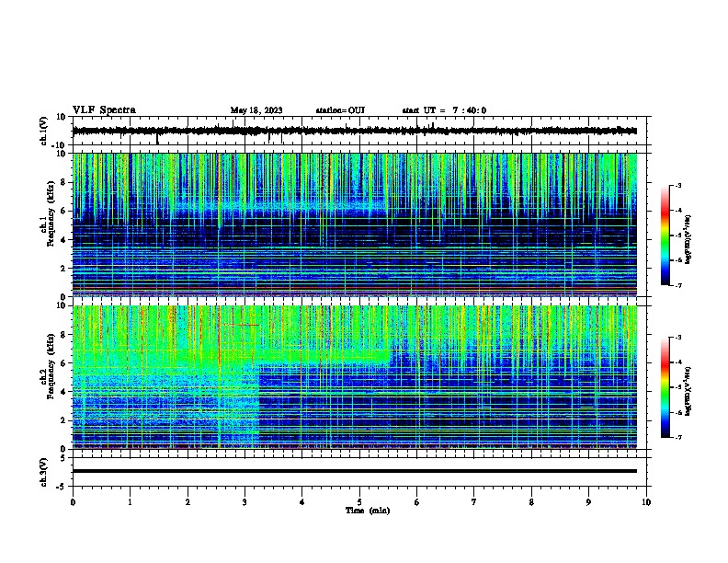Screen dimensions: 728x563
Task: Click time-axis tick label "5" below ch.3
Action: click(x=359, y=502)
